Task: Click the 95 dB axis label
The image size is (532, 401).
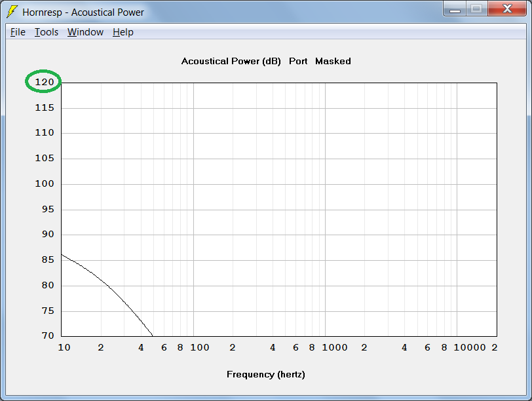Action: (x=48, y=209)
